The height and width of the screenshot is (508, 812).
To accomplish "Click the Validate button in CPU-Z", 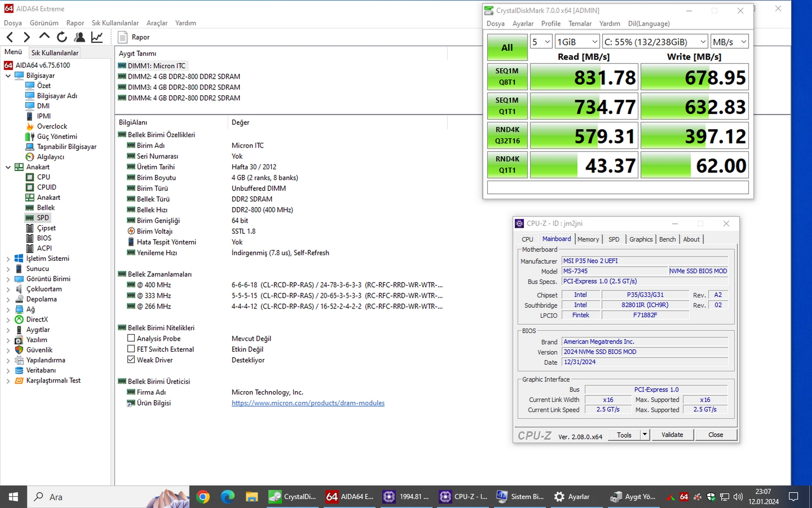I will tap(672, 435).
